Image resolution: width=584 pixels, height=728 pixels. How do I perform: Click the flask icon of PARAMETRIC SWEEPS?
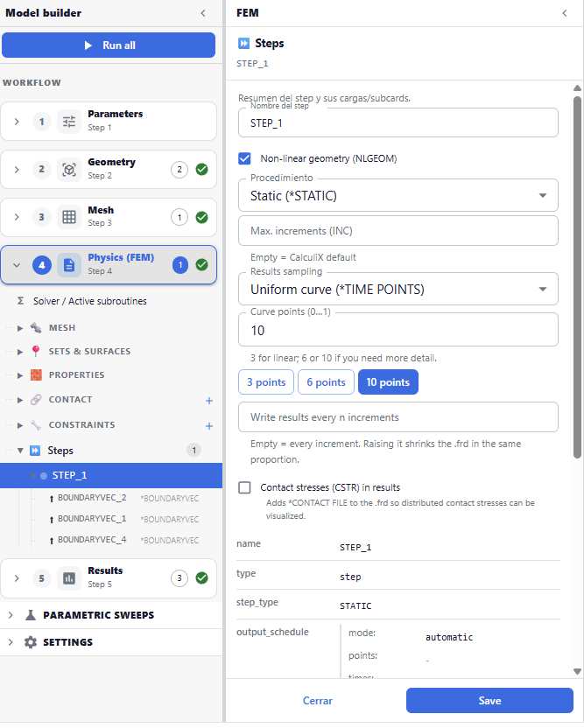[x=31, y=615]
